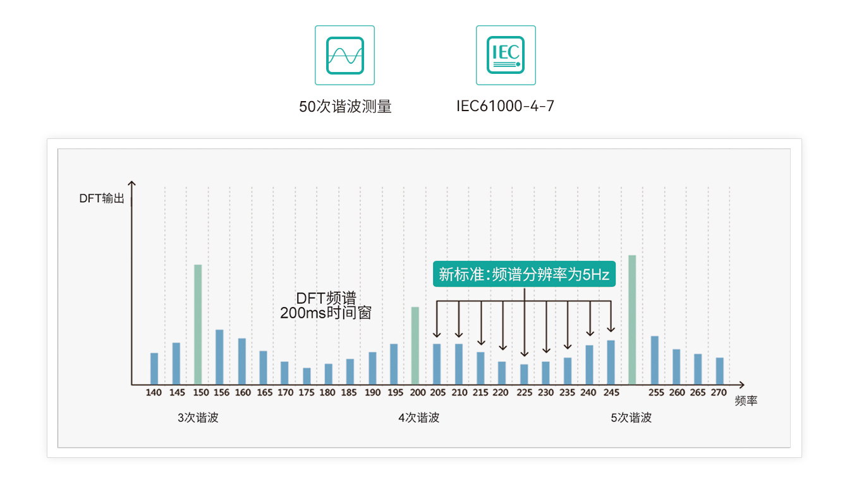The width and height of the screenshot is (847, 504).
Task: Click the tall green bar at 150 Hz
Action: point(198,324)
